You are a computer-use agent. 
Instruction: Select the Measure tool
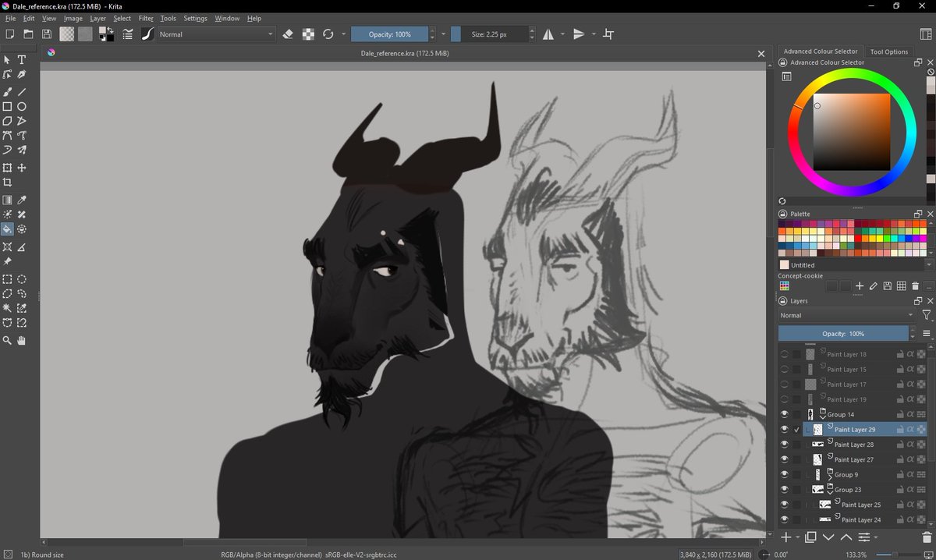pyautogui.click(x=22, y=246)
